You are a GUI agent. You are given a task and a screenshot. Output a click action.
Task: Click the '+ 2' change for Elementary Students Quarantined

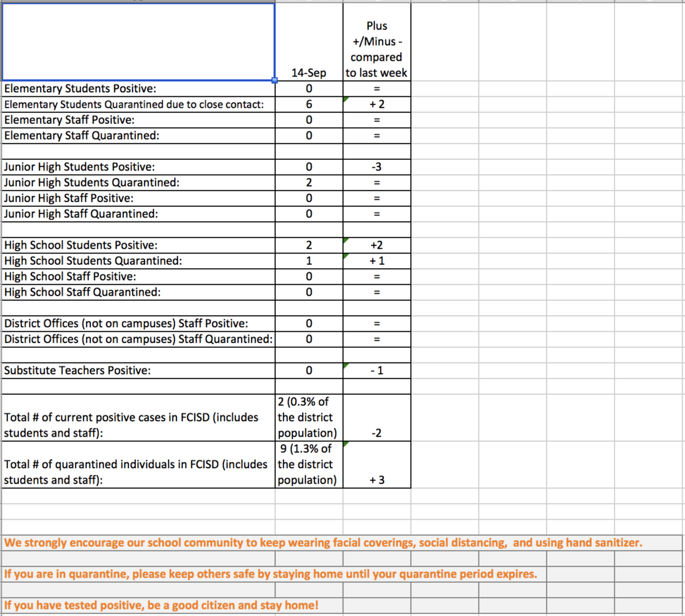377,104
